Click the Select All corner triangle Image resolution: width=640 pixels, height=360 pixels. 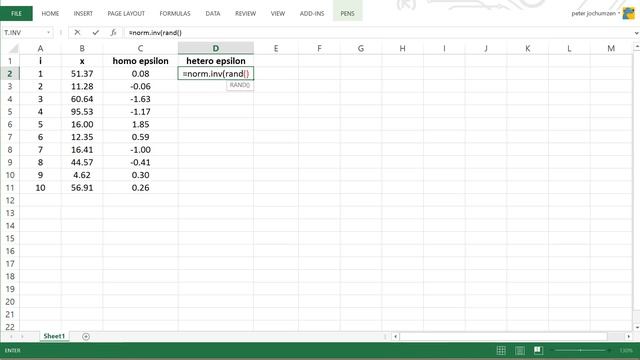14,49
